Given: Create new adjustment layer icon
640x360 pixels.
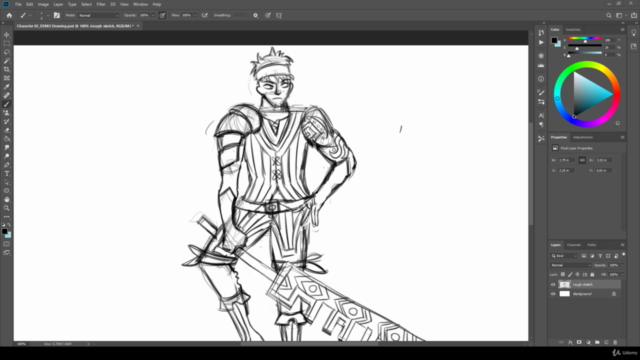Looking at the screenshot, I should click(x=588, y=342).
